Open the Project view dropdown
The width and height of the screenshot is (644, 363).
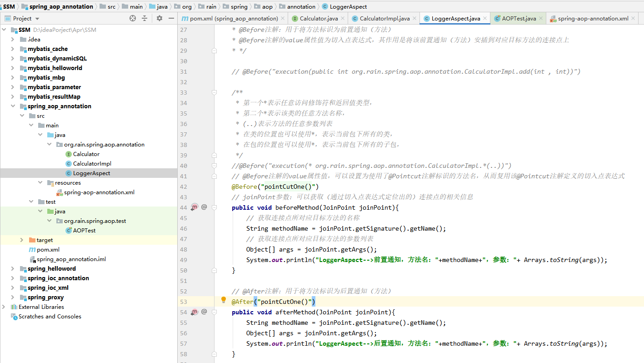pos(37,19)
